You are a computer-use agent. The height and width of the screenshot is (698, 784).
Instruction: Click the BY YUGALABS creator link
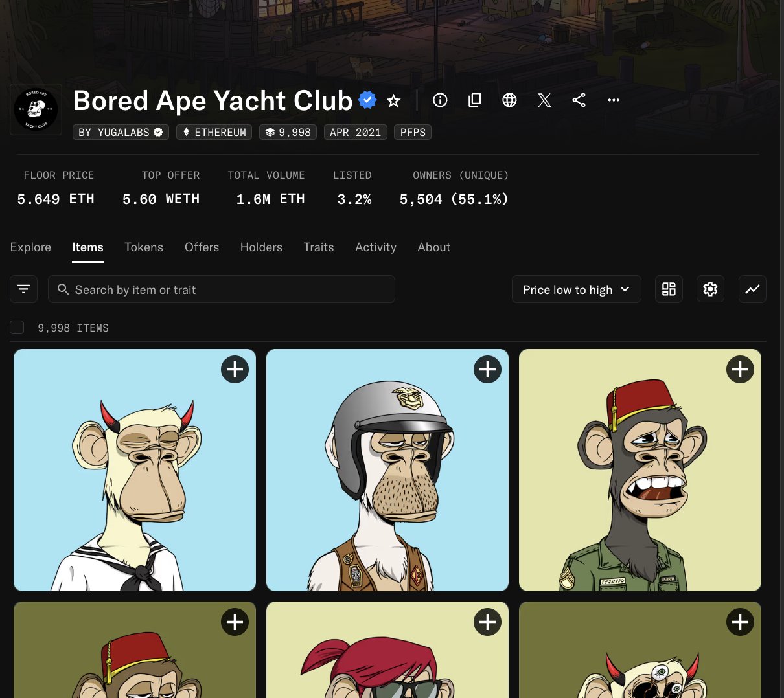(x=121, y=132)
